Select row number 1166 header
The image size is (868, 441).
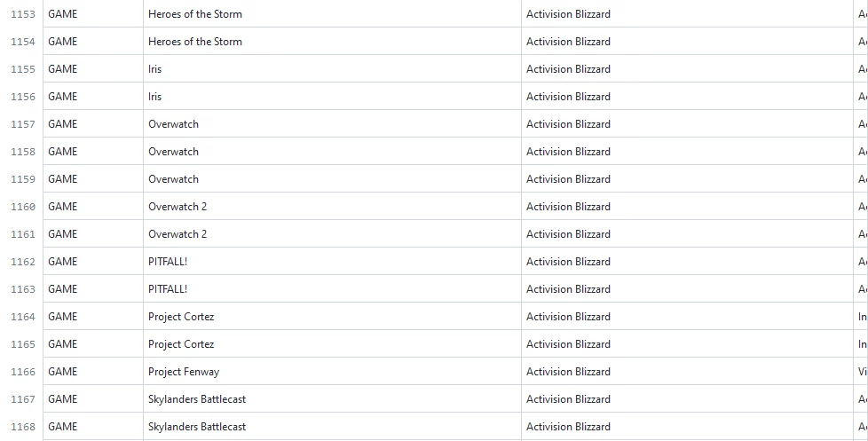(x=21, y=372)
